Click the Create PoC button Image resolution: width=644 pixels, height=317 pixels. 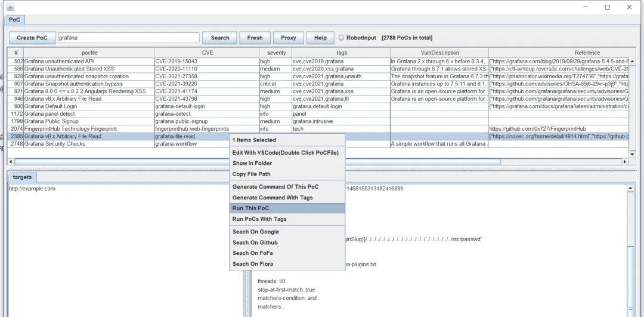32,38
